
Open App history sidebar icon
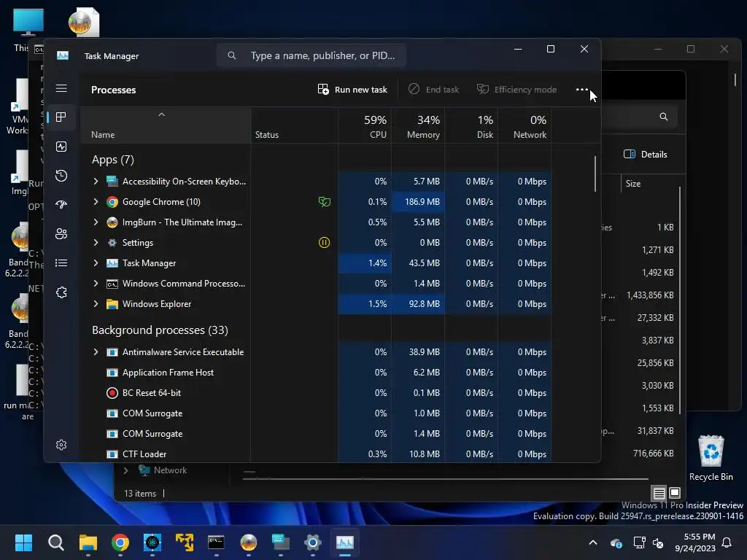point(61,176)
